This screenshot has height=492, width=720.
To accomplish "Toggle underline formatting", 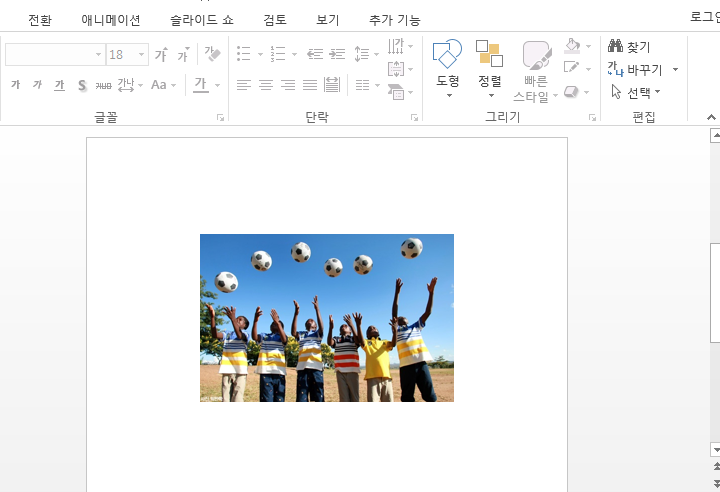I will click(59, 85).
